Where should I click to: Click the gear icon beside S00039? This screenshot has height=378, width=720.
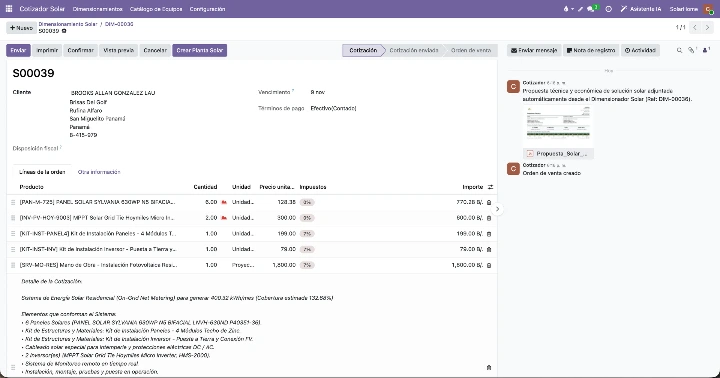[x=64, y=31]
